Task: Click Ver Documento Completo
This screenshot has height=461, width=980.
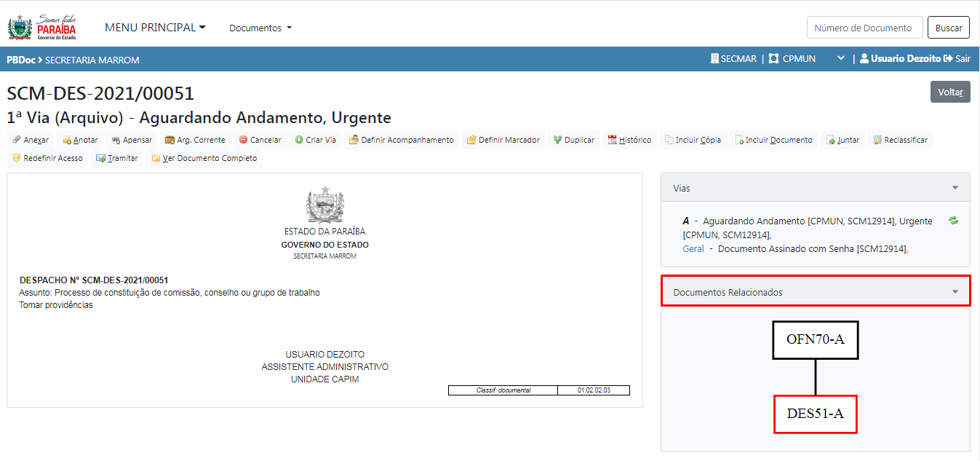Action: [x=204, y=158]
